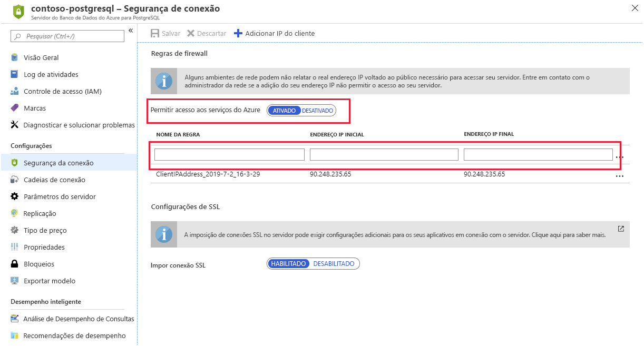Click the Parâmetros do servidor gear icon
644x346 pixels.
tap(15, 196)
